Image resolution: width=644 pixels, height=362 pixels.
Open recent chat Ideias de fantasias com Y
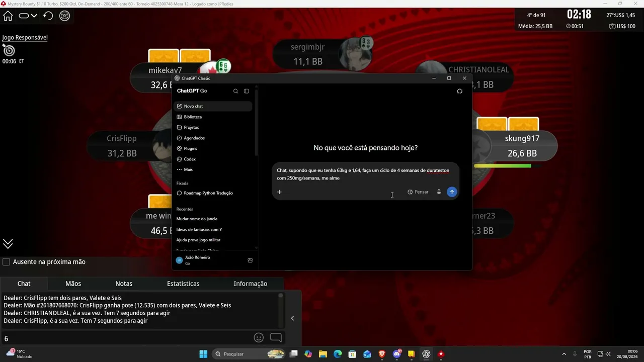pyautogui.click(x=213, y=229)
